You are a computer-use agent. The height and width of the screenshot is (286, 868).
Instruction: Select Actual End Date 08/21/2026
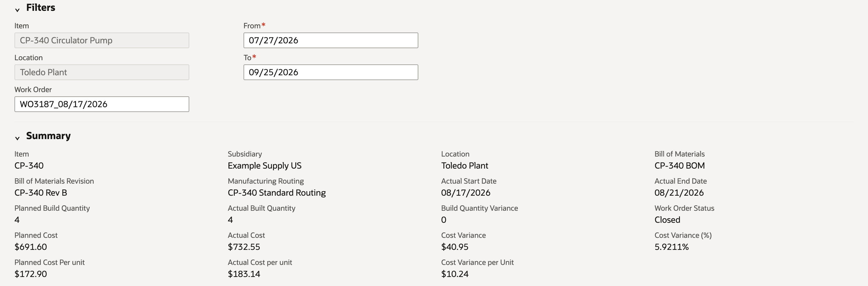tap(679, 193)
